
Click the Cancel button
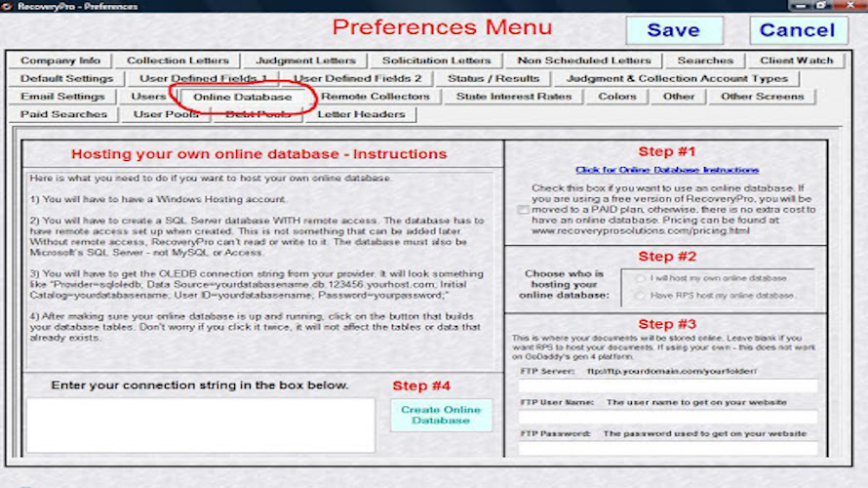[x=797, y=30]
